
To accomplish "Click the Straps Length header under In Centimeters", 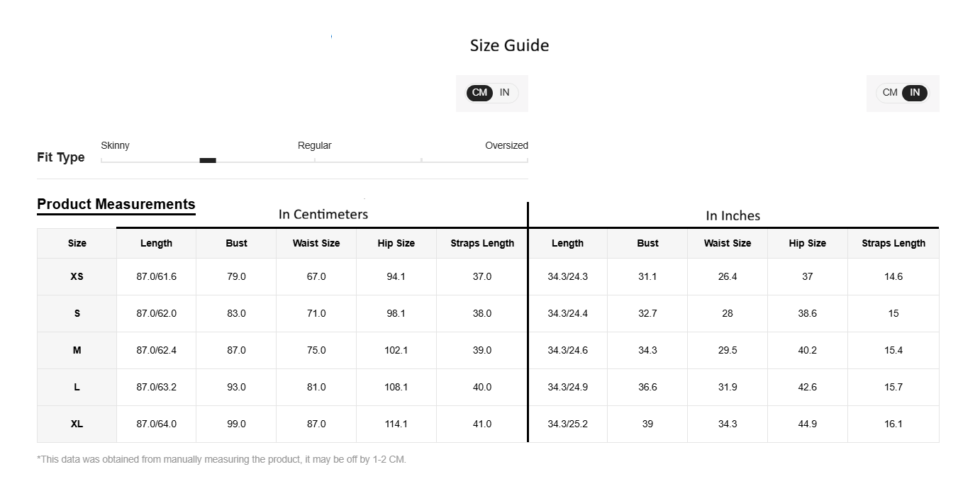I will pyautogui.click(x=482, y=244).
